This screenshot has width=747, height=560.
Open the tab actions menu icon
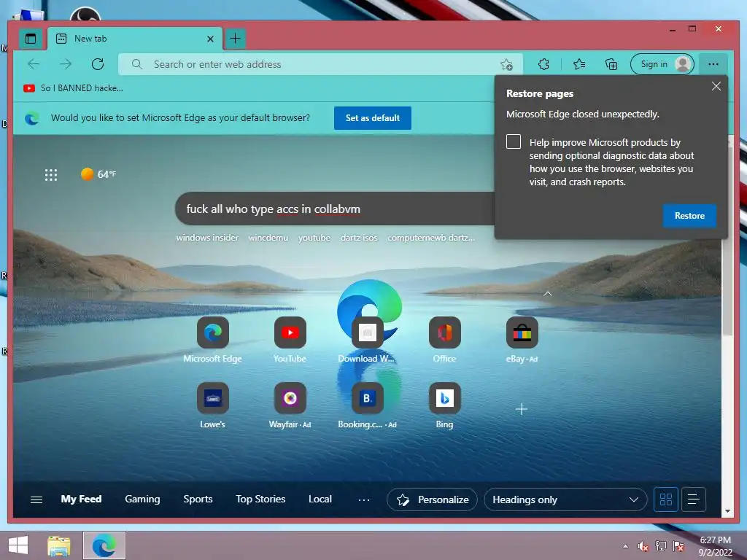tap(31, 39)
